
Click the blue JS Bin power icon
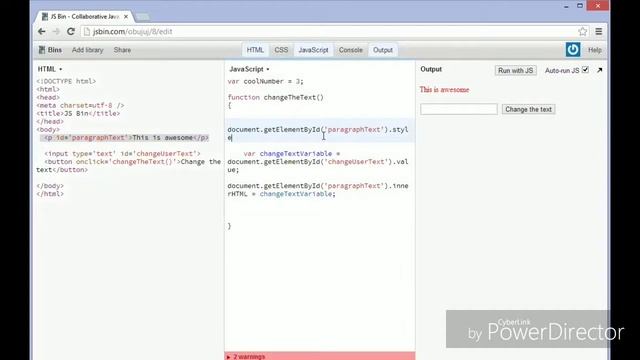[x=573, y=50]
